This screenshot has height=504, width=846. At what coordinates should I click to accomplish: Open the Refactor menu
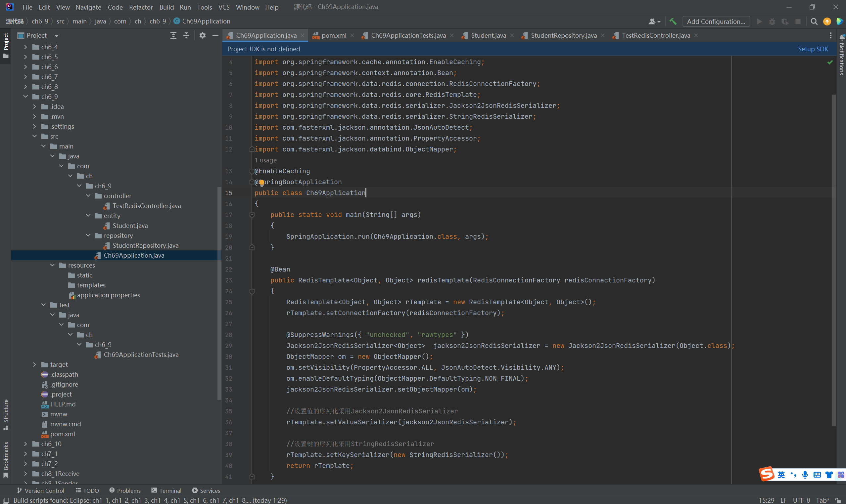coord(141,7)
